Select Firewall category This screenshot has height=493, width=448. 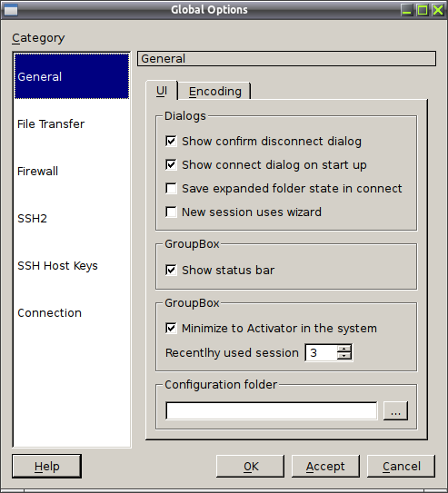[72, 171]
